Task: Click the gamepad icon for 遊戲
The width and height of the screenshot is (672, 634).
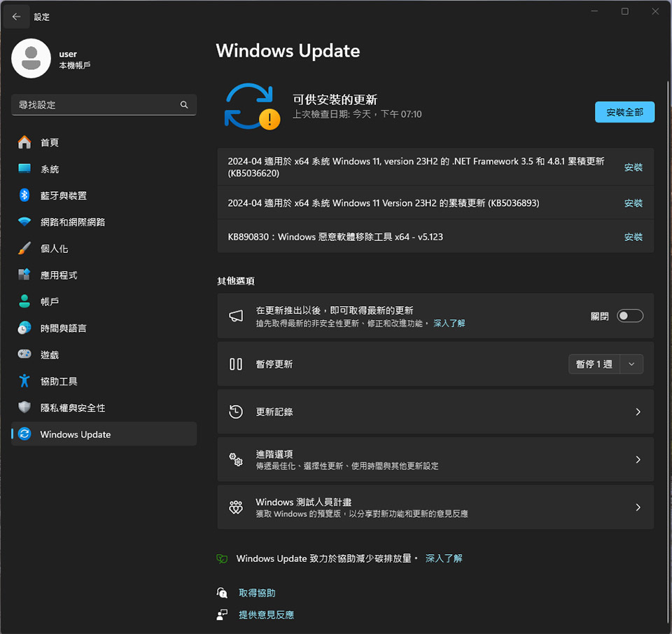Action: (24, 354)
